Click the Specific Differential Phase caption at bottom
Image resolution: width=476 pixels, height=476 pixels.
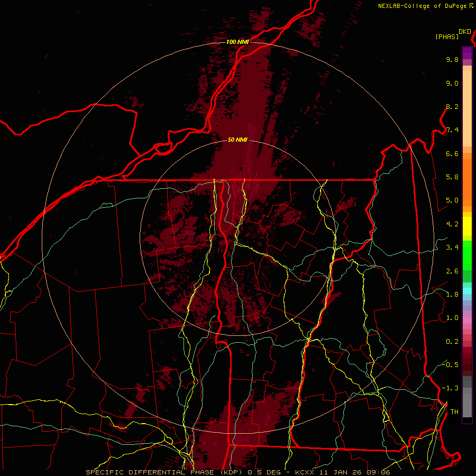tap(237, 472)
